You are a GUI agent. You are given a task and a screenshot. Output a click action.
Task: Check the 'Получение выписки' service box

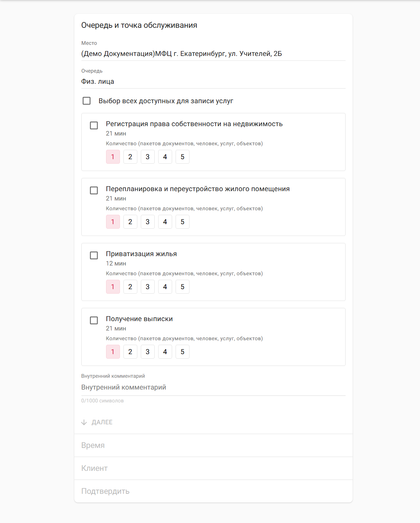click(94, 320)
